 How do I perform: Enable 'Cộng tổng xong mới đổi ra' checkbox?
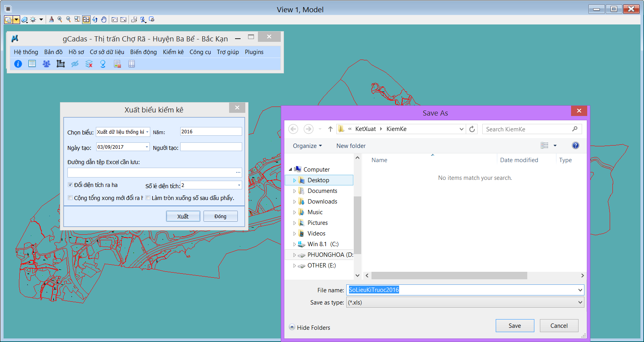(70, 198)
